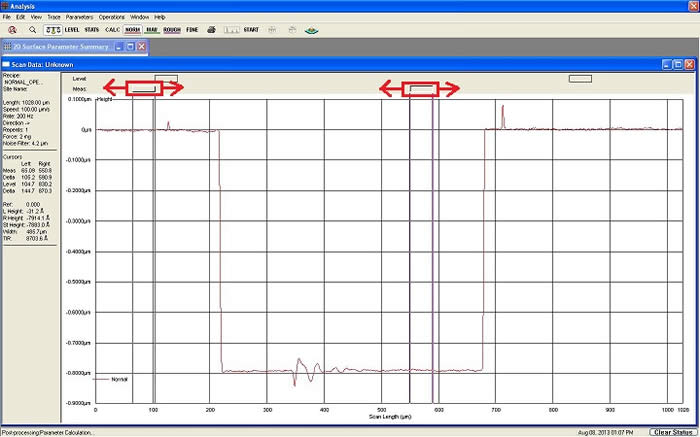Click the R Height value row

(x=26, y=218)
